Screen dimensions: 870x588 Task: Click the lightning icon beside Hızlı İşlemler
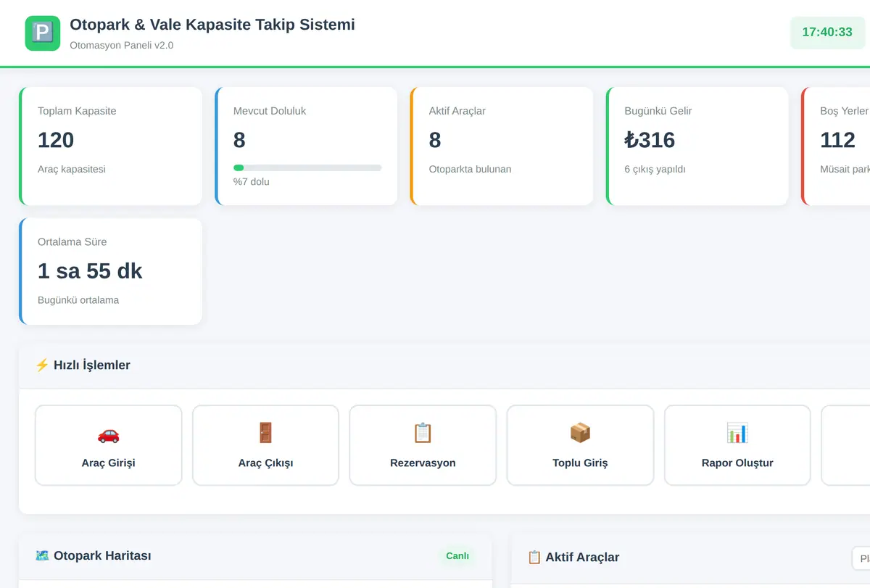(42, 365)
